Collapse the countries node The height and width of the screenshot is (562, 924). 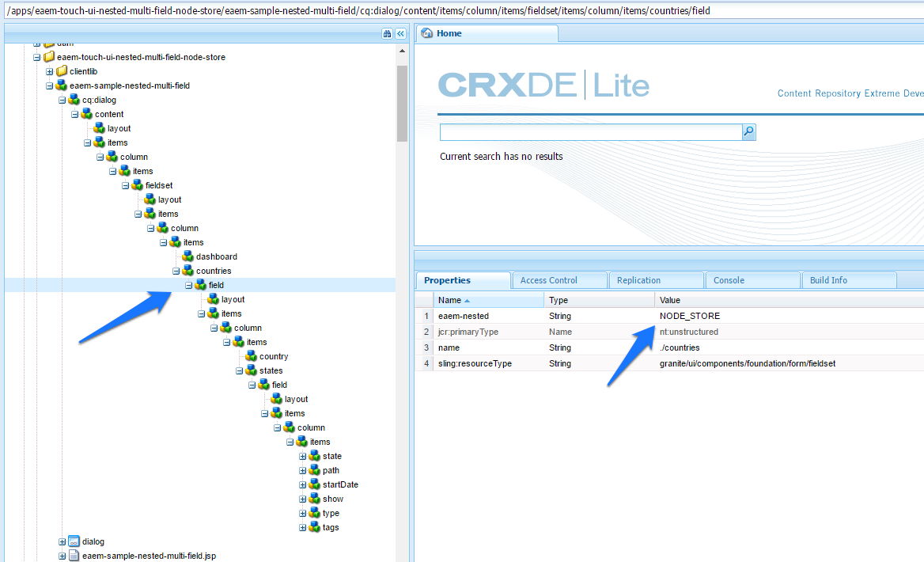coord(176,272)
